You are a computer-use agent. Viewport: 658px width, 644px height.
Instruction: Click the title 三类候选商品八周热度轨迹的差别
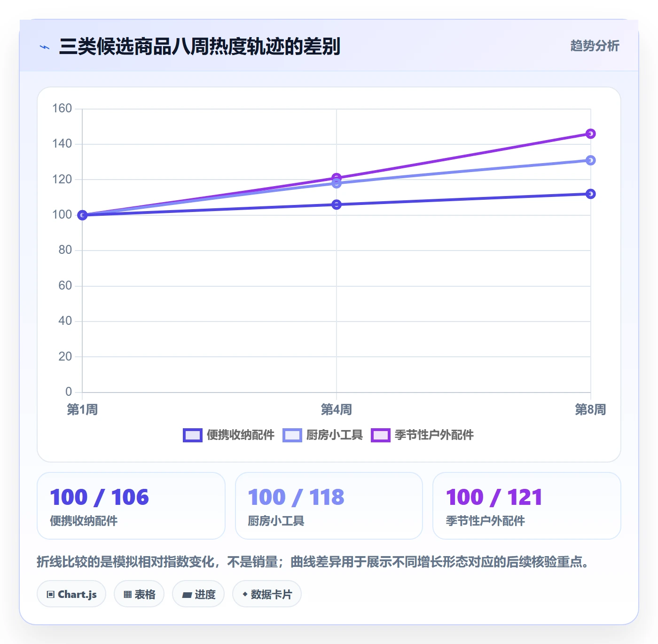200,47
